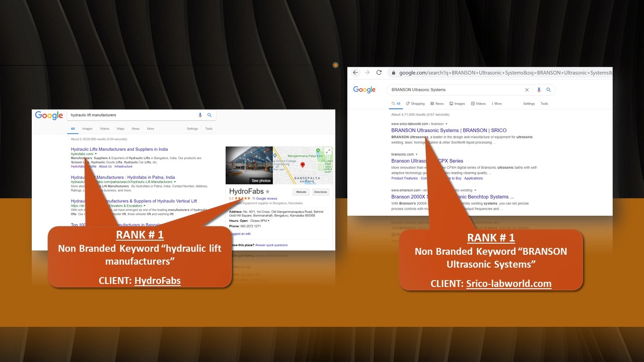Expand the More menu in the BRANSON search

click(x=497, y=104)
